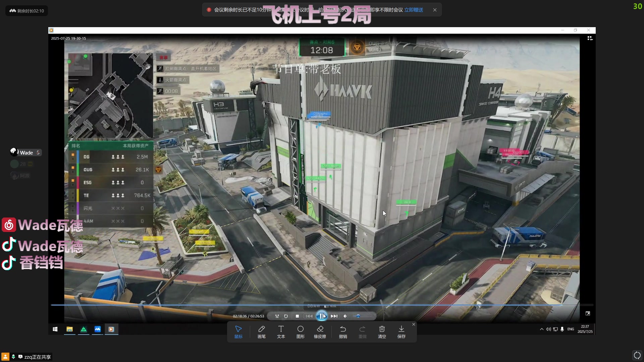Click the match timer 12:08

tap(322, 50)
